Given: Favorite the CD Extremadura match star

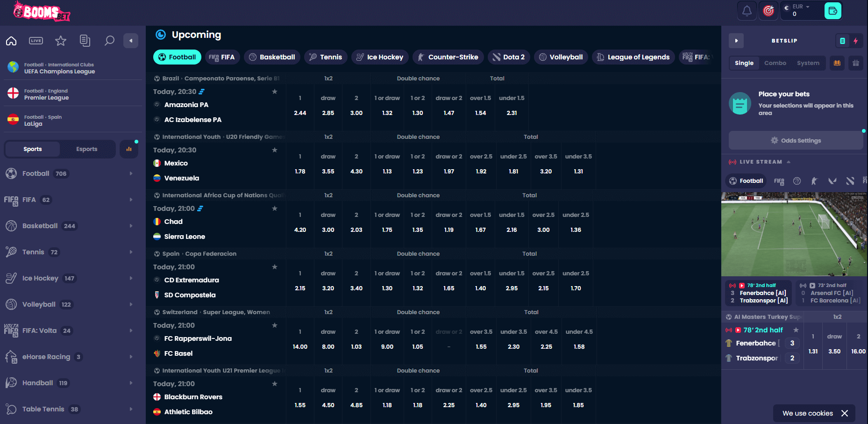Looking at the screenshot, I should tap(275, 267).
